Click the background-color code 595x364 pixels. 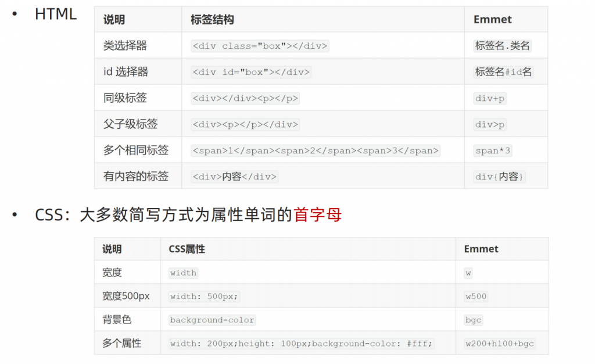[x=212, y=320]
